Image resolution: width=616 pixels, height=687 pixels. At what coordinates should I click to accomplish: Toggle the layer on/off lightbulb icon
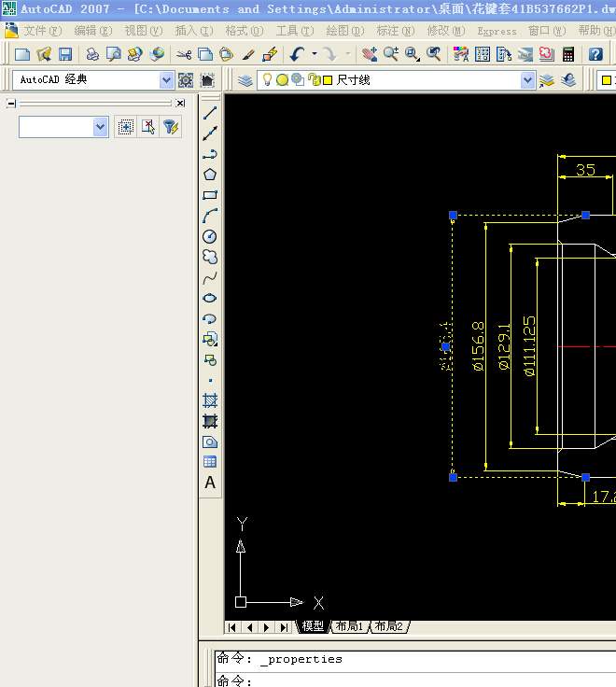pos(267,80)
